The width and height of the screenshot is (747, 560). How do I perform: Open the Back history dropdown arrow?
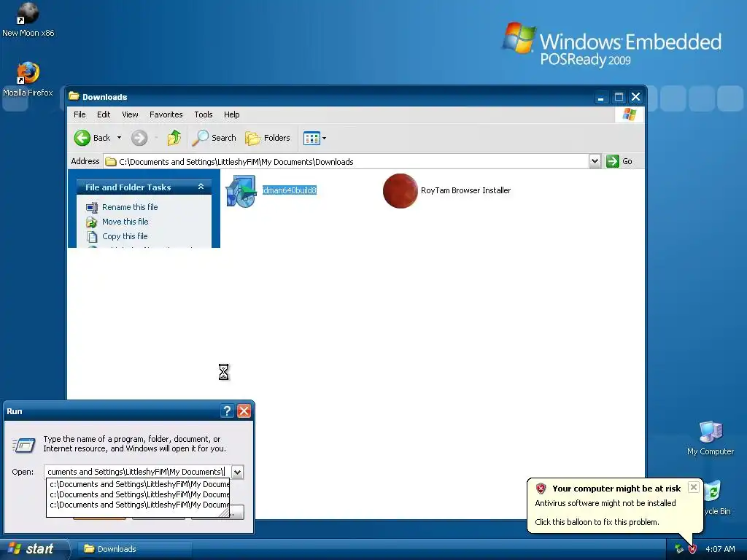[119, 138]
